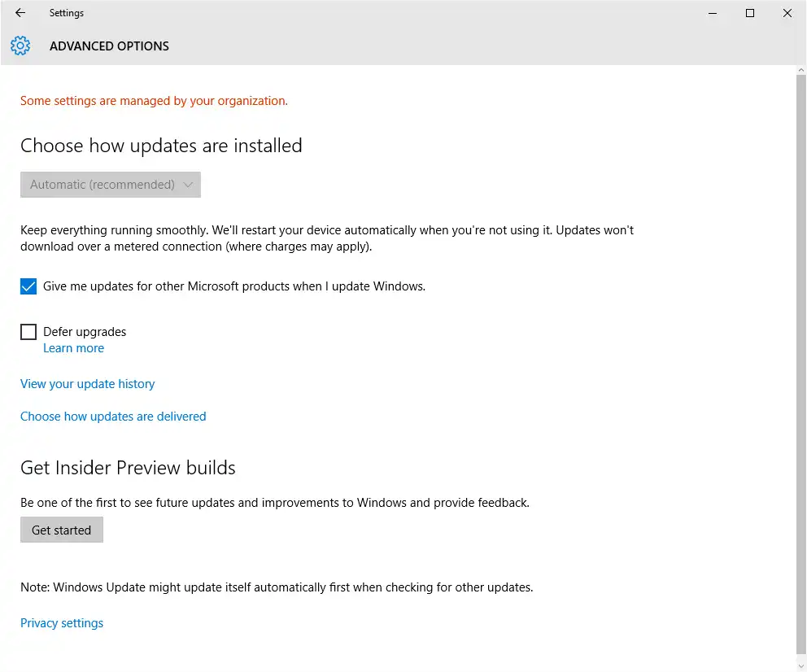Enable the Defer upgrades checkbox

coord(28,332)
